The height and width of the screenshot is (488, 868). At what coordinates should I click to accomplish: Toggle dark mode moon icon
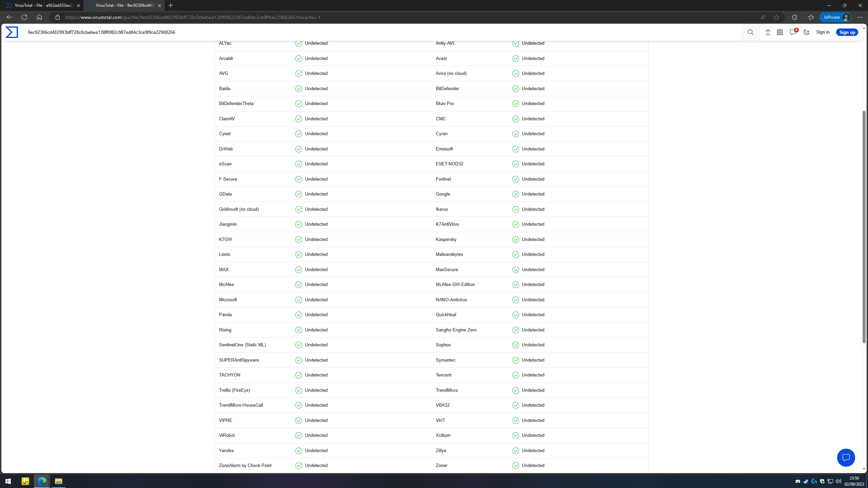(x=806, y=32)
